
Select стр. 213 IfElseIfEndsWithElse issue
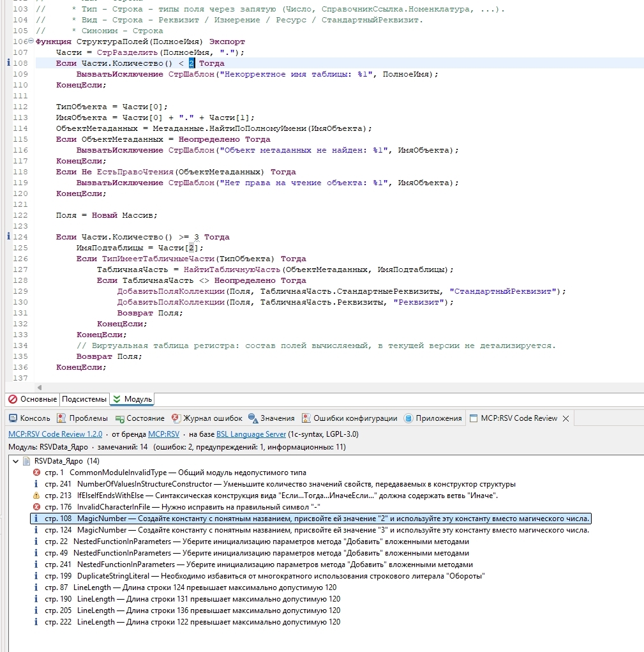(271, 496)
